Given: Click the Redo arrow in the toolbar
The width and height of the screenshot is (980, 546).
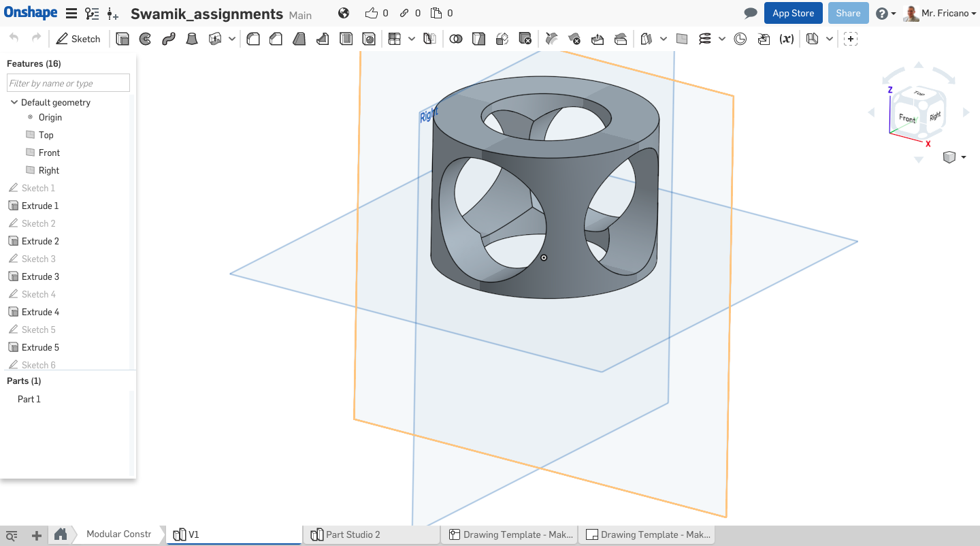Looking at the screenshot, I should click(37, 38).
